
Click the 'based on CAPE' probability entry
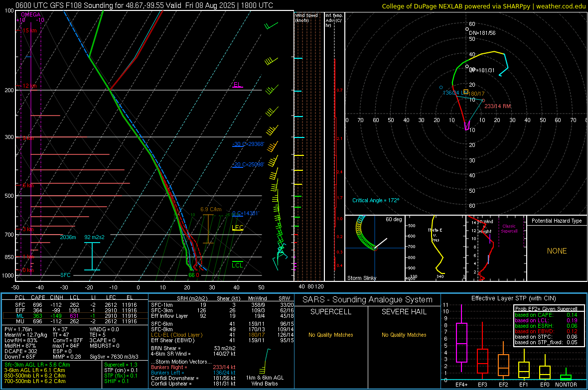(546, 315)
